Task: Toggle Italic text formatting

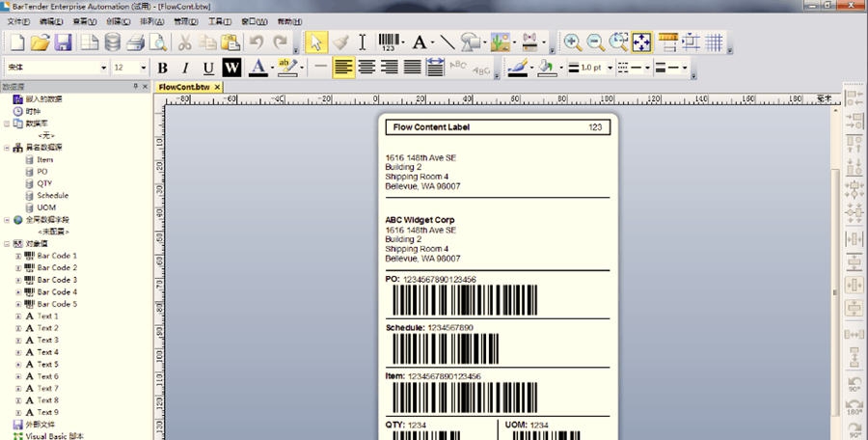Action: [x=185, y=68]
